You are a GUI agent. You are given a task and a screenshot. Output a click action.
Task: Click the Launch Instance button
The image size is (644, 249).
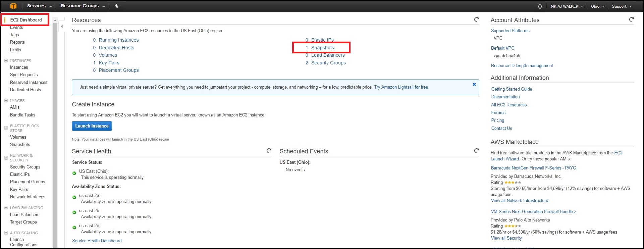pyautogui.click(x=92, y=126)
